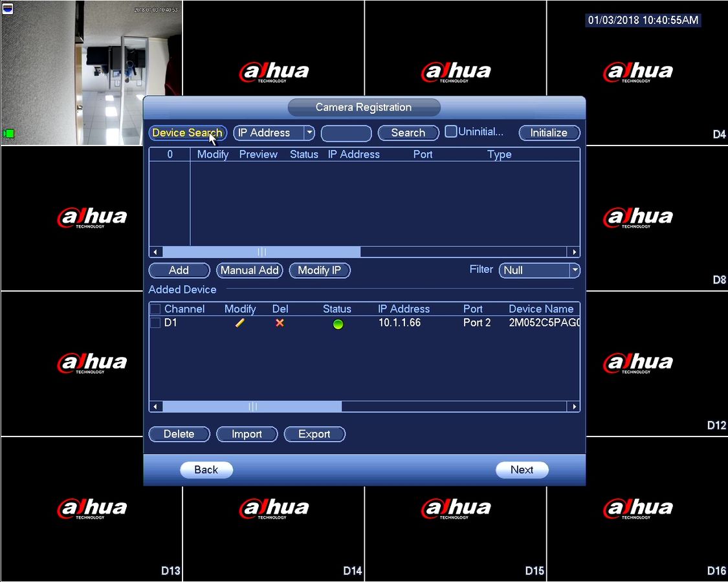Image resolution: width=728 pixels, height=582 pixels.
Task: Click the Device Name column header
Action: pos(541,309)
